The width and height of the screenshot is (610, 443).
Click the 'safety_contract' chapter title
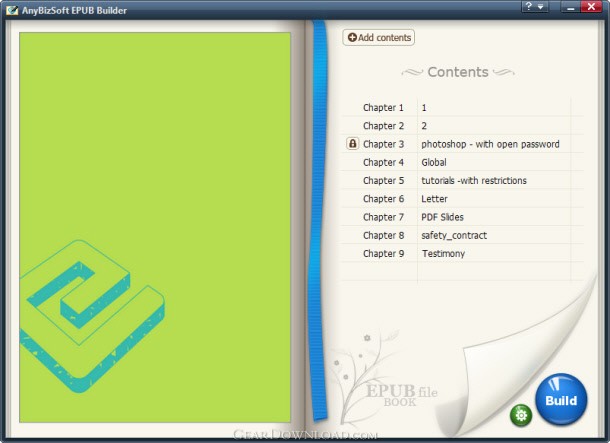454,236
